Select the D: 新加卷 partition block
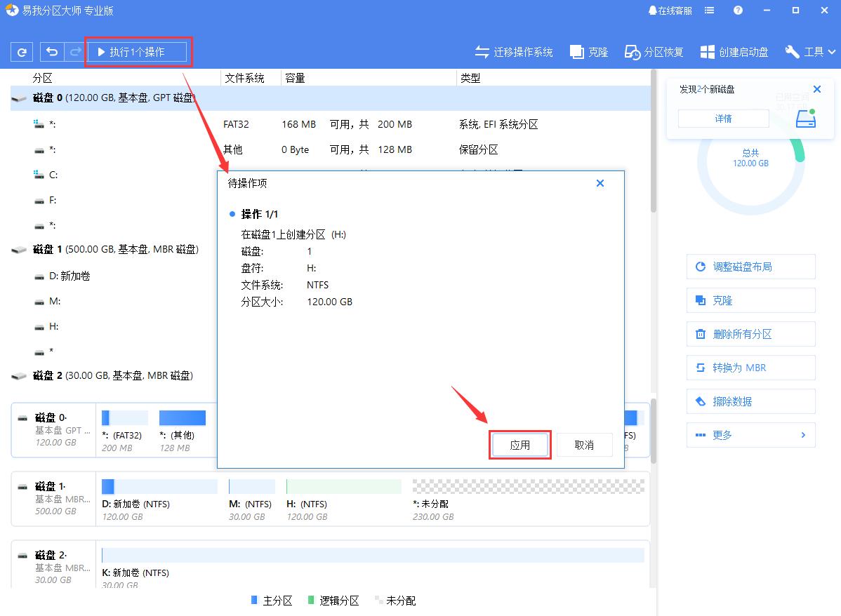This screenshot has width=841, height=616. (x=158, y=486)
